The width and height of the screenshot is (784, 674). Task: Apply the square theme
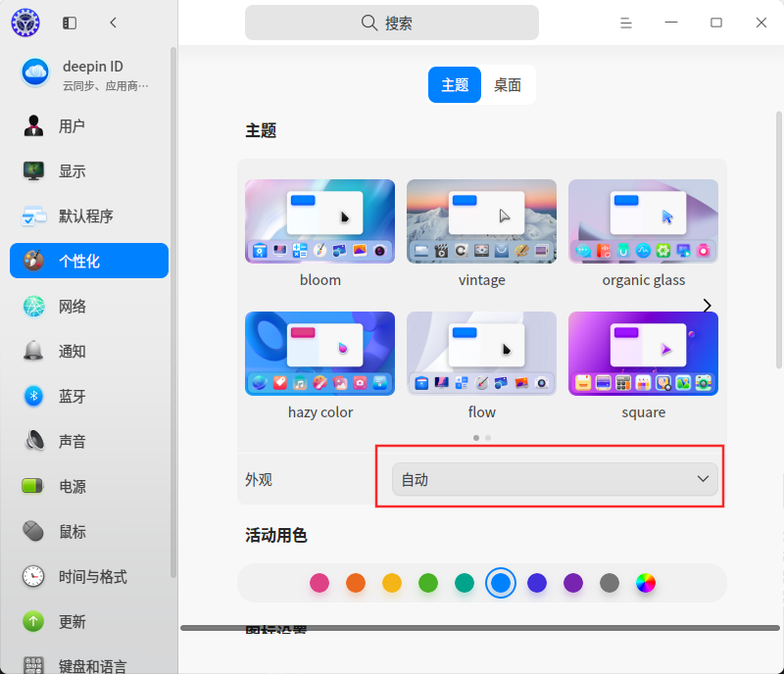644,354
